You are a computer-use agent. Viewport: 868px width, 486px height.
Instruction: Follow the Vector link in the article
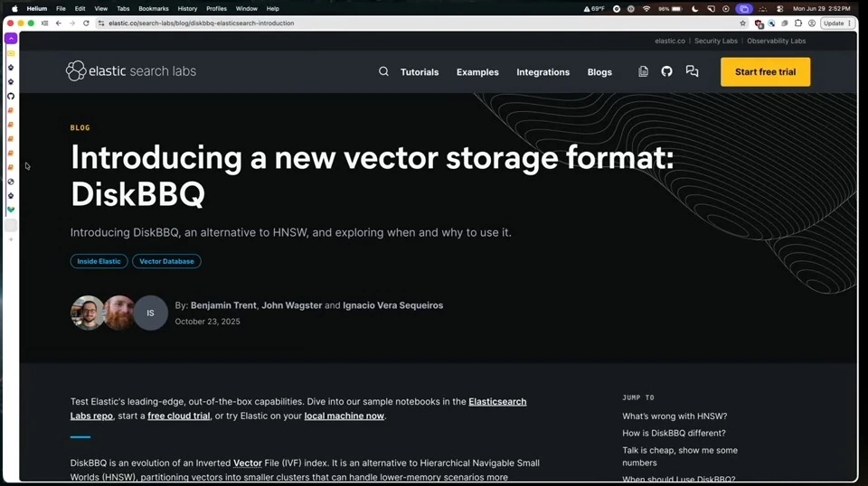click(x=248, y=463)
